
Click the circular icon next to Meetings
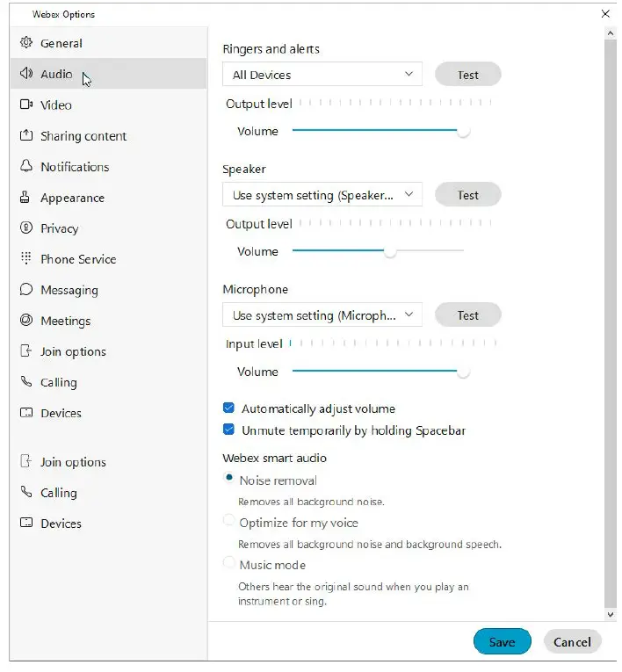click(x=26, y=320)
